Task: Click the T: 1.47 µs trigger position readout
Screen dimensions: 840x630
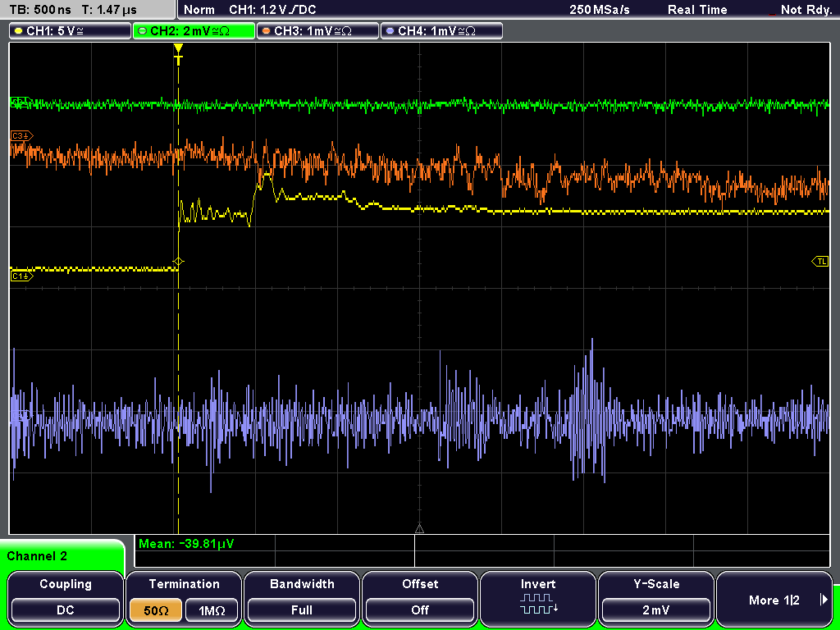Action: 109,10
